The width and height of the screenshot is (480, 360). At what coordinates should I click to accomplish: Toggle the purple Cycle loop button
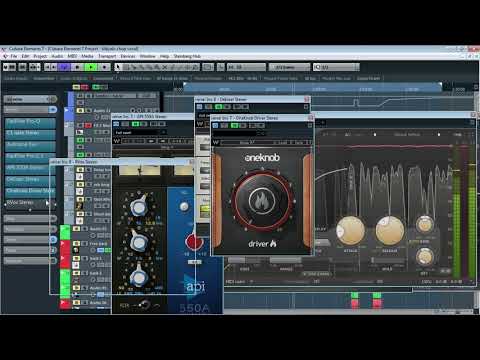[x=64, y=67]
